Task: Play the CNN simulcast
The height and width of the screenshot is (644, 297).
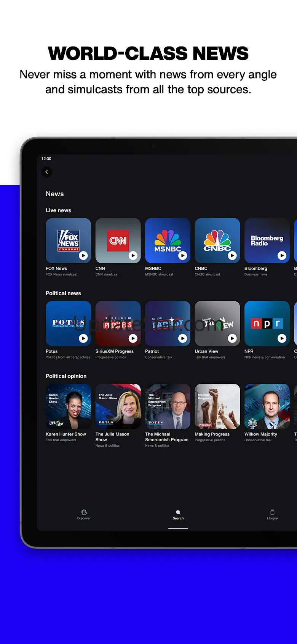Action: coord(133,256)
